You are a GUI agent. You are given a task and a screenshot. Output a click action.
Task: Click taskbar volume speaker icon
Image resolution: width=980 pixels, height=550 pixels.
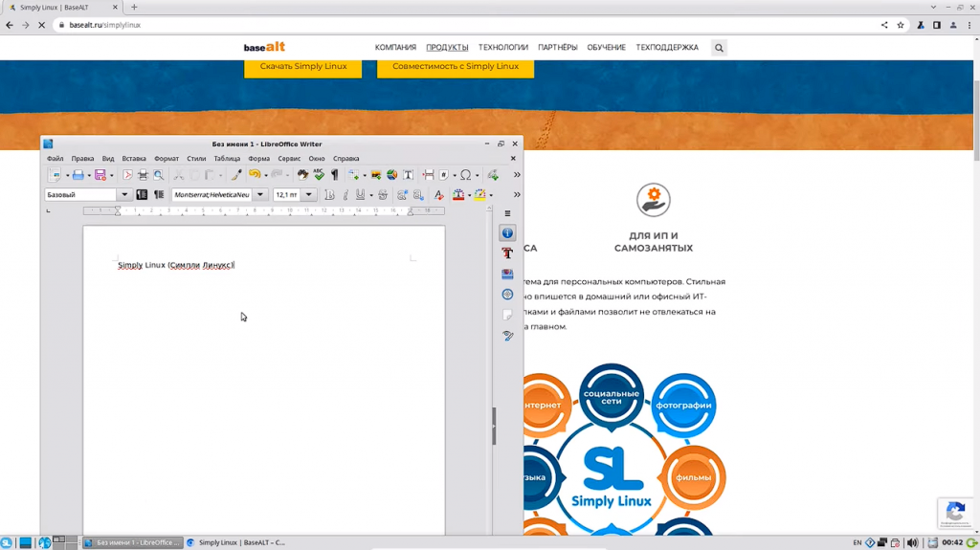pyautogui.click(x=912, y=542)
